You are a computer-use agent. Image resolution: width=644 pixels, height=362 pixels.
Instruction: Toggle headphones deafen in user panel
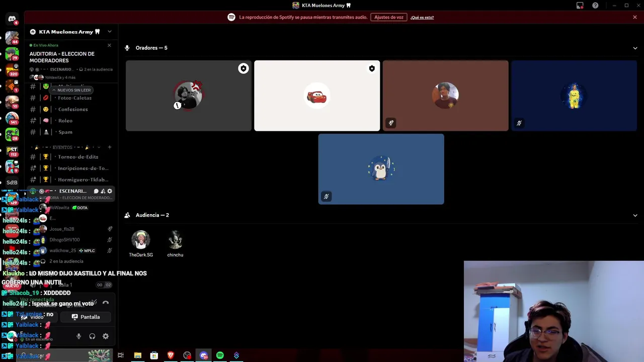pyautogui.click(x=92, y=336)
